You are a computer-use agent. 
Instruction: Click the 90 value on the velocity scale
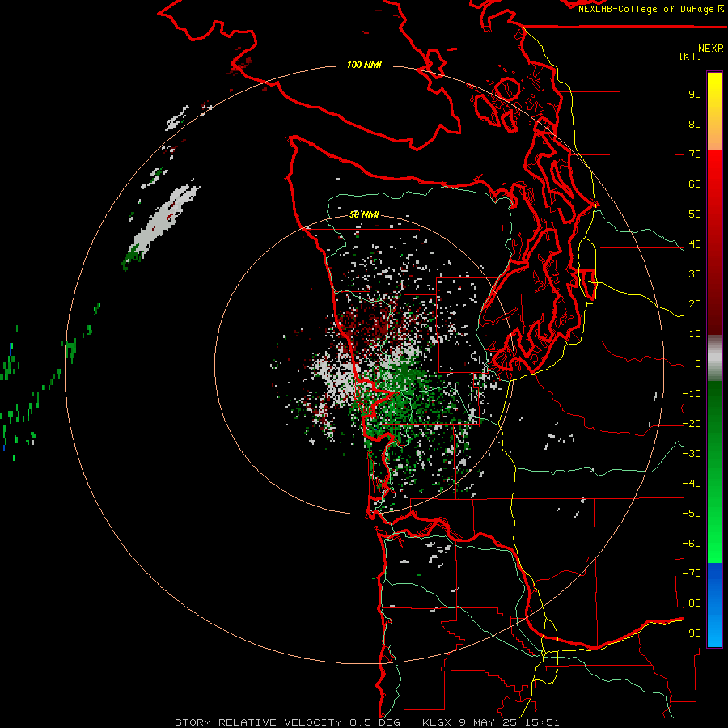click(x=695, y=95)
